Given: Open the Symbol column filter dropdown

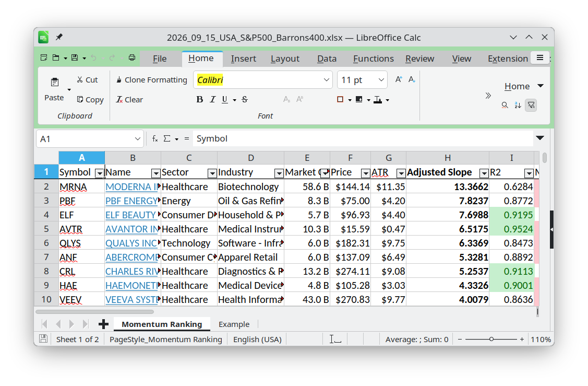Looking at the screenshot, I should [99, 173].
